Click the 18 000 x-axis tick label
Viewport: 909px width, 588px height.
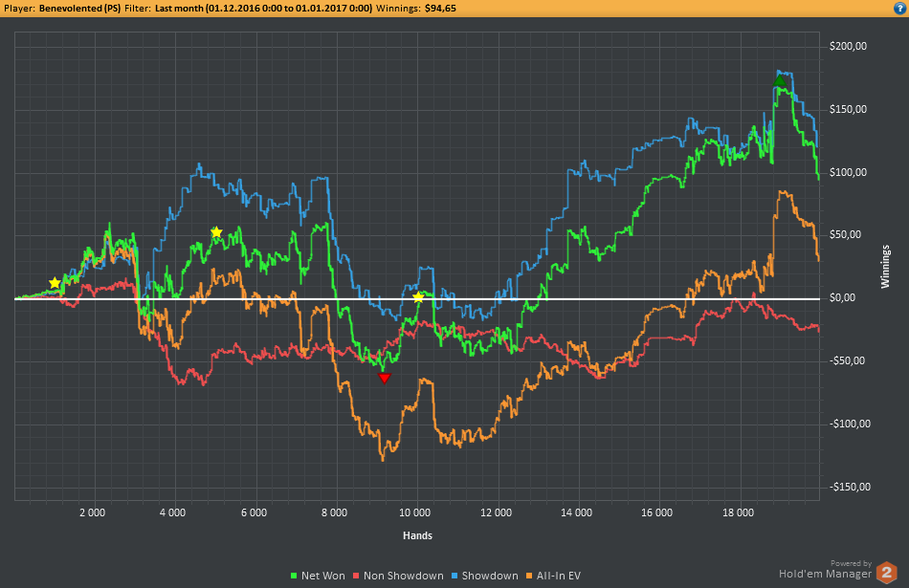(739, 513)
